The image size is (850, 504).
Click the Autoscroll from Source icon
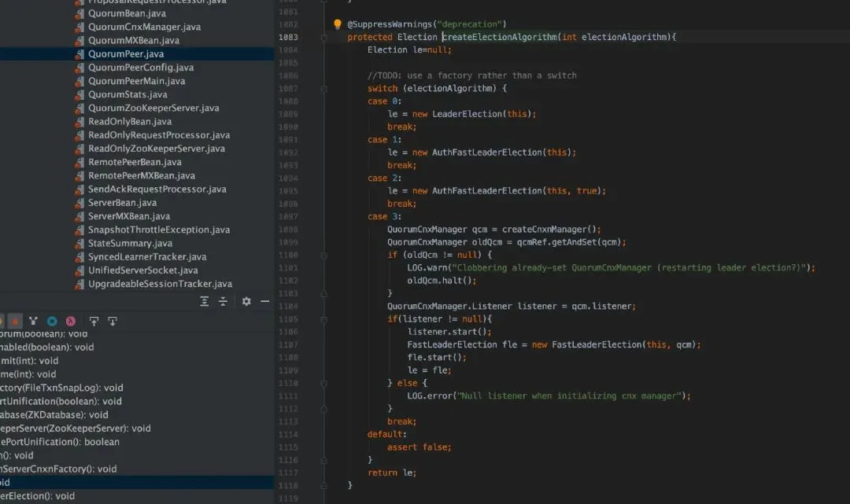pos(113,321)
